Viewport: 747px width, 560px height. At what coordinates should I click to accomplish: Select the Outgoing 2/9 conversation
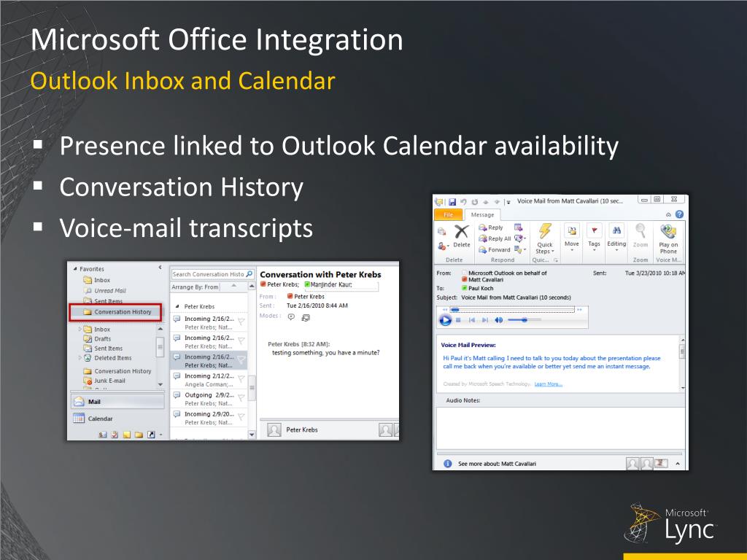[209, 399]
